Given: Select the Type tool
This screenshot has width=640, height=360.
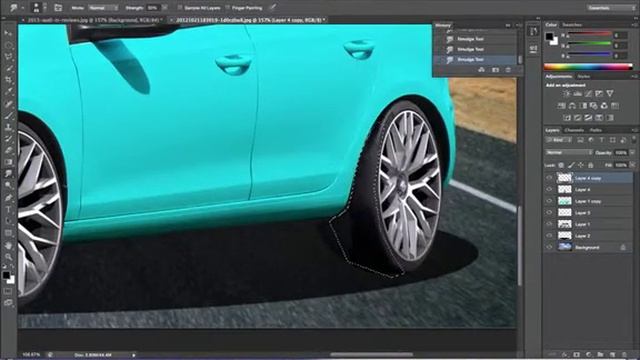Looking at the screenshot, I should pos(8,210).
